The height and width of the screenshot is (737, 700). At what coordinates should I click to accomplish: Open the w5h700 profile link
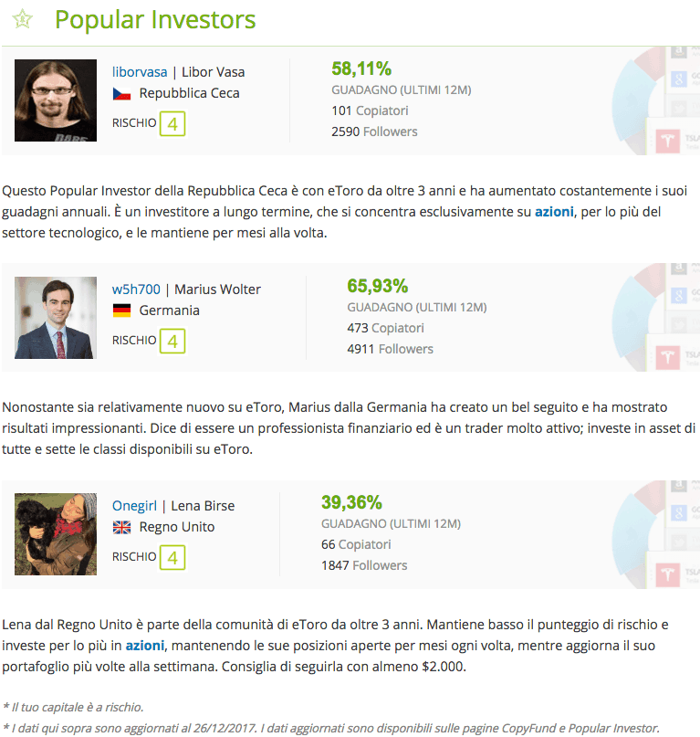(x=136, y=290)
